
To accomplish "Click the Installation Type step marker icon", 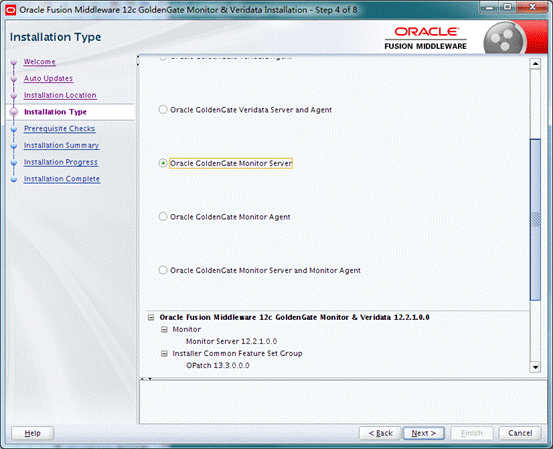I will coord(14,112).
